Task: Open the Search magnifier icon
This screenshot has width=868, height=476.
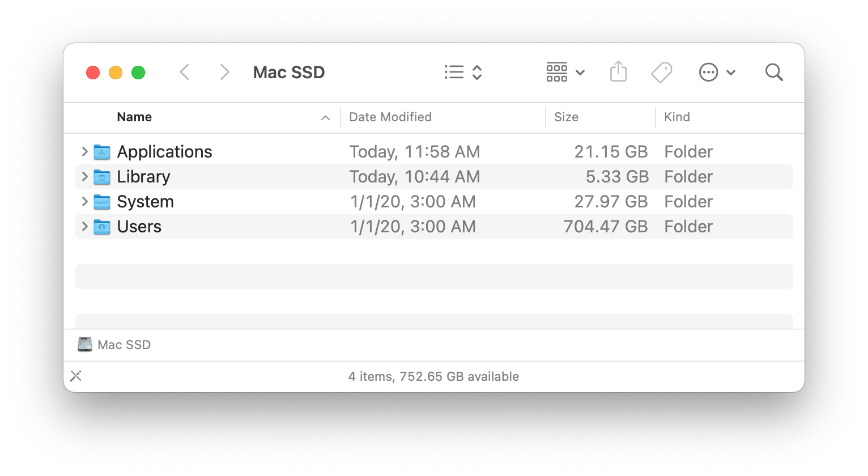Action: [773, 72]
